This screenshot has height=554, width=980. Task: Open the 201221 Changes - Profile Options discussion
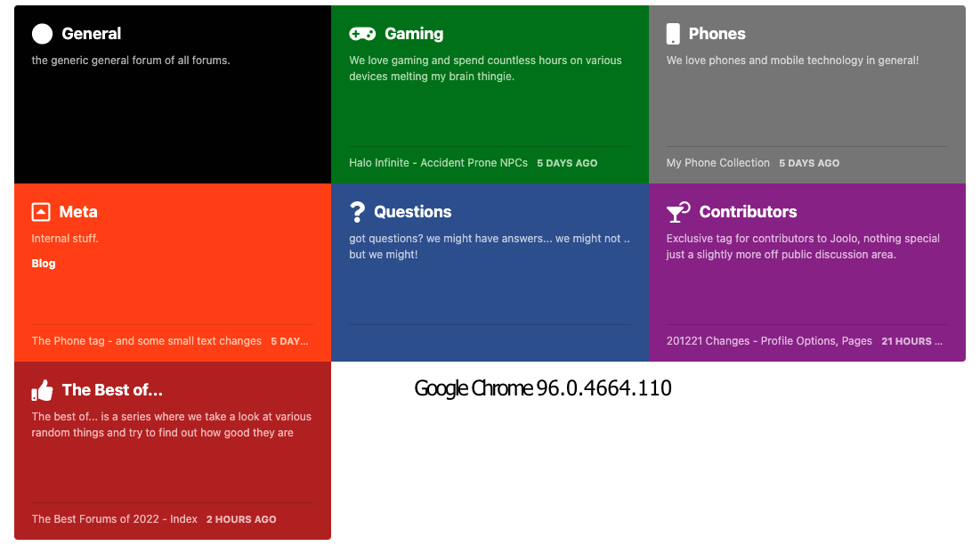(769, 341)
